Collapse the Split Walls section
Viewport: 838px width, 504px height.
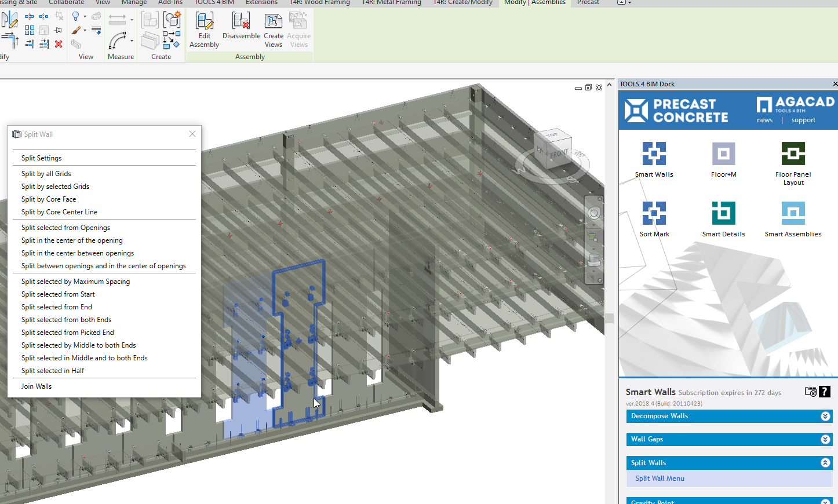pos(825,463)
